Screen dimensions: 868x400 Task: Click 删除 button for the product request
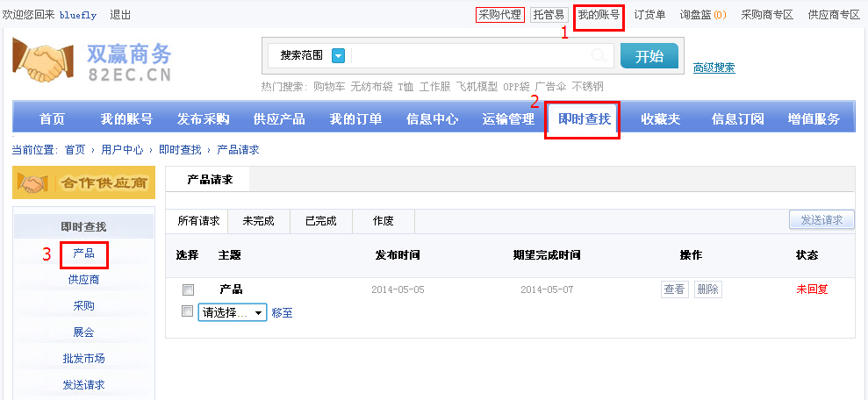pyautogui.click(x=707, y=289)
